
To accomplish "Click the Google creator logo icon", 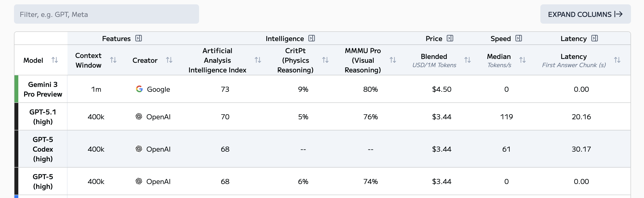I will (139, 89).
